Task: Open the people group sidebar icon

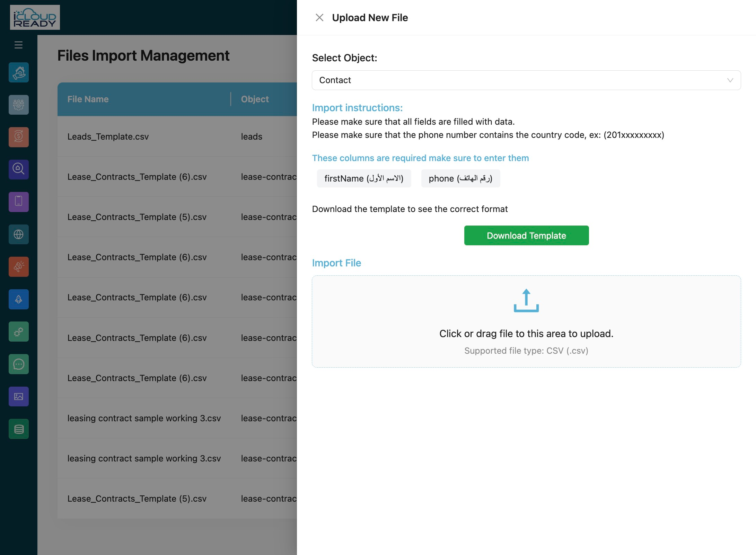Action: 19,105
